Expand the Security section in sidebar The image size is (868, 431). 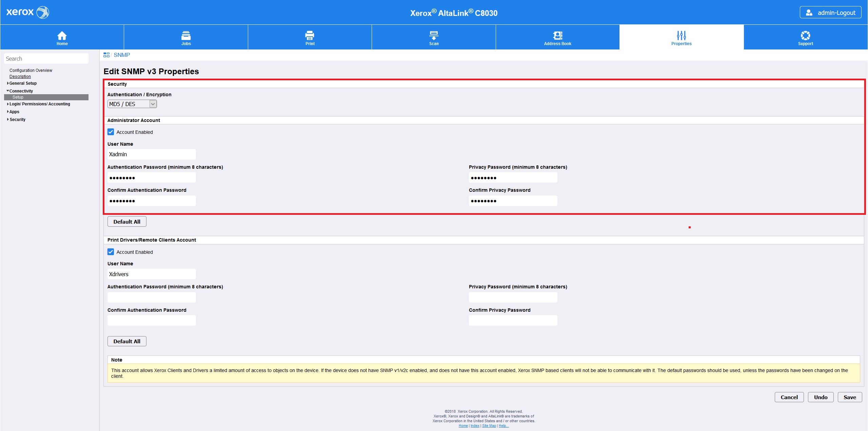click(17, 119)
